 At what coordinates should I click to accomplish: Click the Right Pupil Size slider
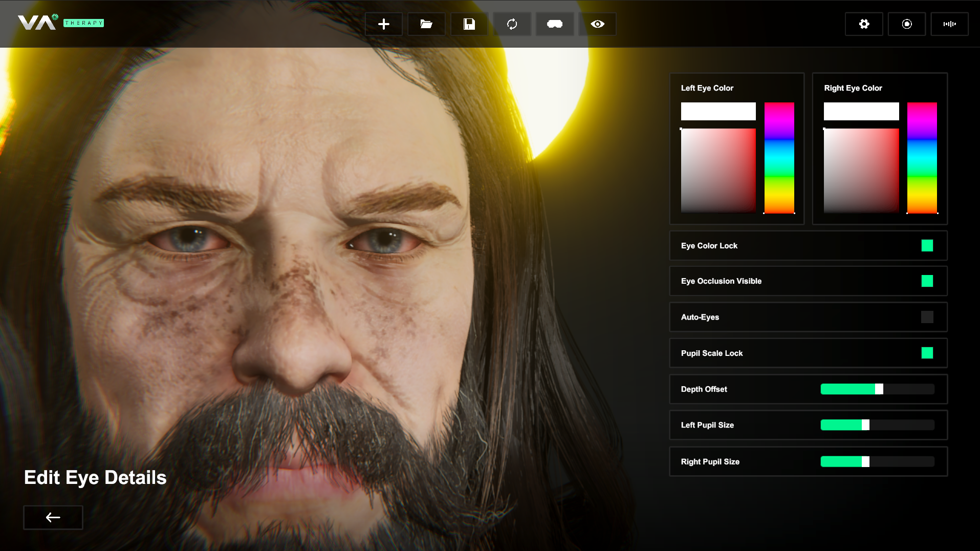(877, 462)
